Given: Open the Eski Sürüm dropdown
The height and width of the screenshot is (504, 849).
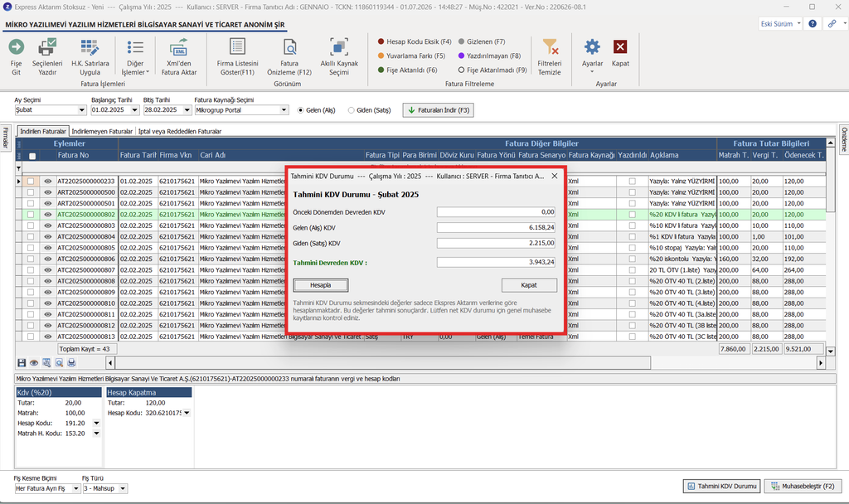Looking at the screenshot, I should point(779,24).
